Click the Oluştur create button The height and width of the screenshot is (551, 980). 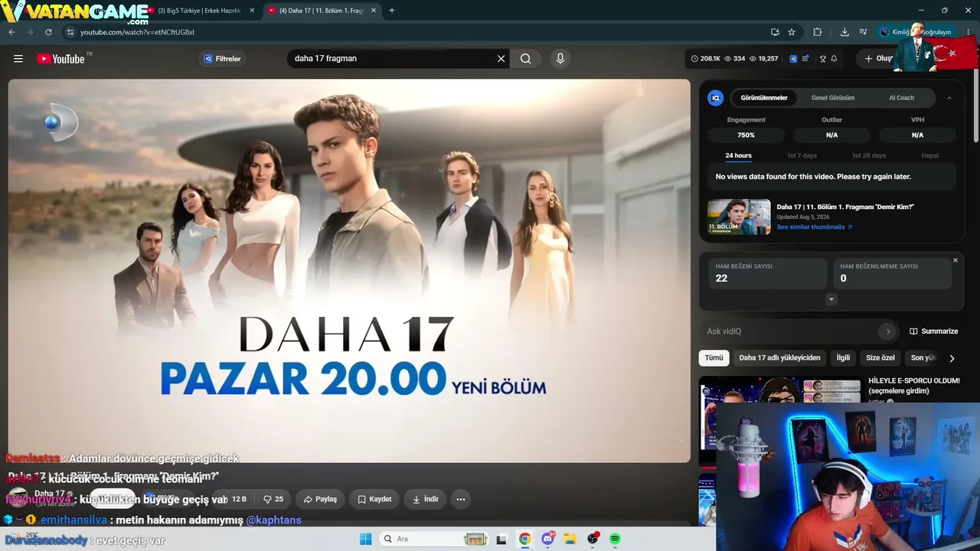879,59
